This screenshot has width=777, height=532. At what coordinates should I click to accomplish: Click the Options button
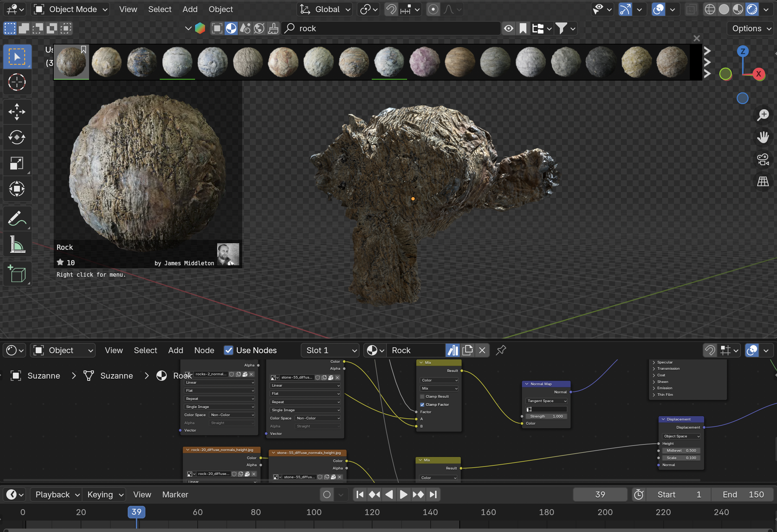pos(751,28)
